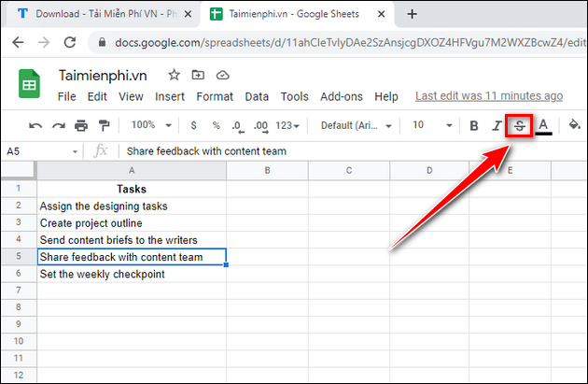588x384 pixels.
Task: Click the Move to folder icon
Action: tap(198, 75)
